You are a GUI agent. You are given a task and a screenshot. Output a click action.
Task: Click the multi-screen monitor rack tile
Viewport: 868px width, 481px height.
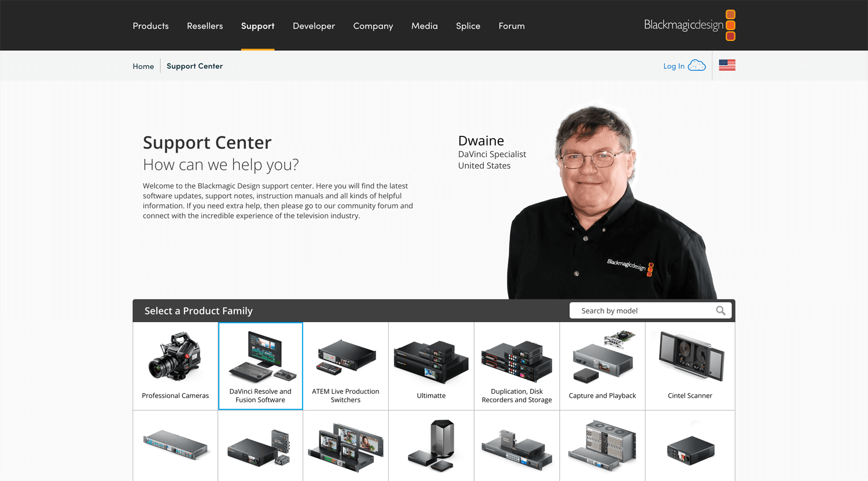pyautogui.click(x=345, y=446)
